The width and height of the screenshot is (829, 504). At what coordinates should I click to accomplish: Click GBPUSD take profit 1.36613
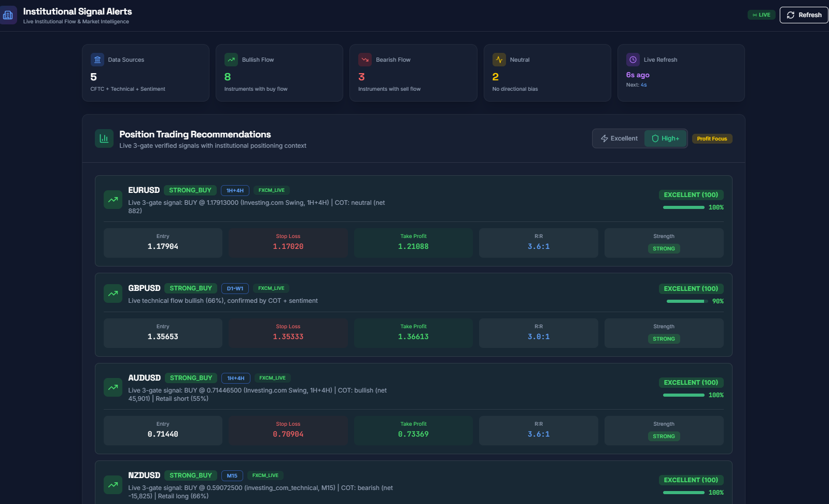tap(413, 337)
